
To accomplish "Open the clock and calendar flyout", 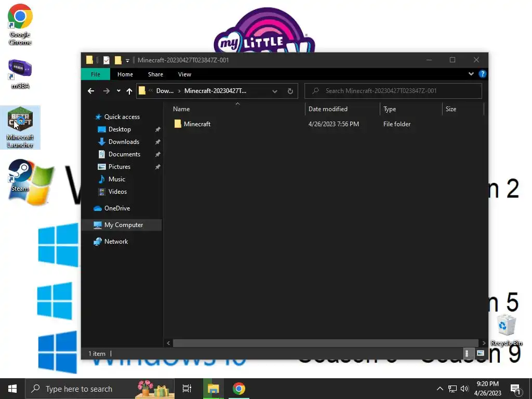I will tap(487, 389).
